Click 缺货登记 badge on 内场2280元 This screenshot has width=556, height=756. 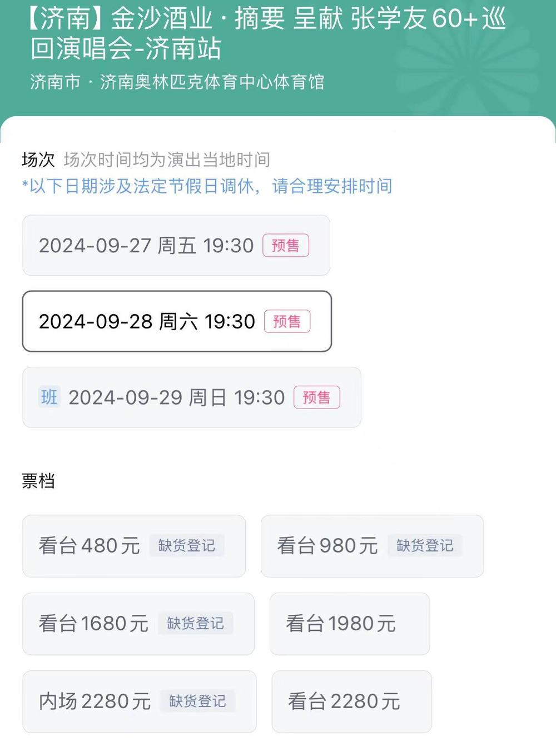coord(198,702)
